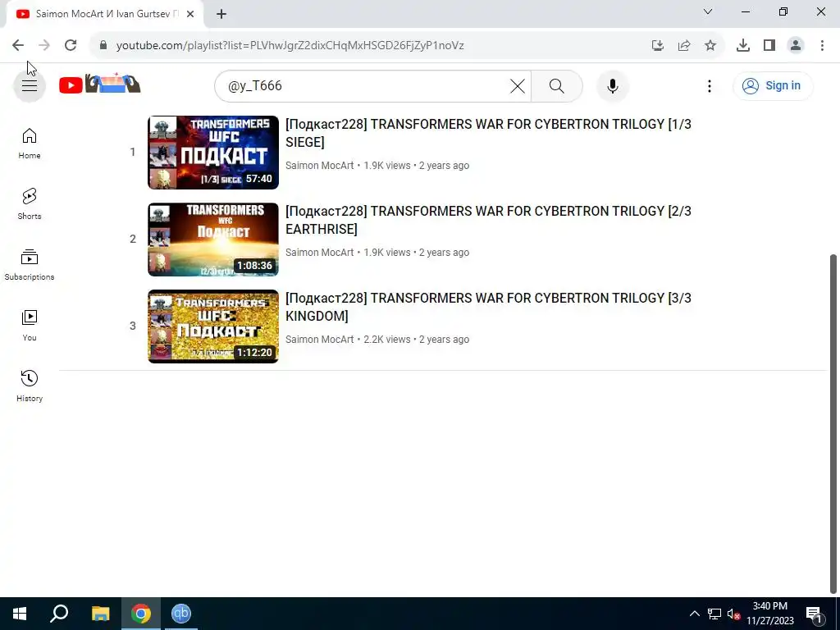Open Chrome downloads
The image size is (840, 630).
pos(742,46)
